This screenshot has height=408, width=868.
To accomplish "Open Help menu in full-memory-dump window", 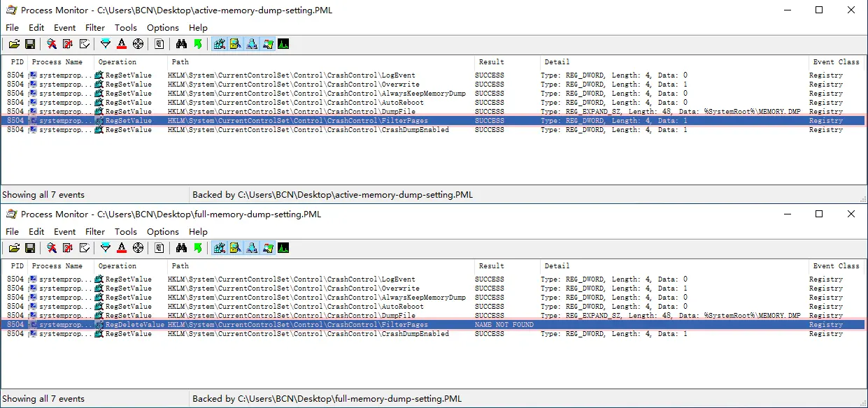I will pyautogui.click(x=199, y=232).
